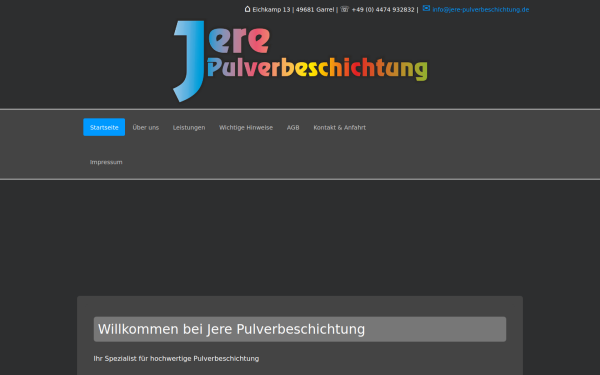Screen dimensions: 600x375
Task: Open the Über uns page
Action: (x=145, y=127)
